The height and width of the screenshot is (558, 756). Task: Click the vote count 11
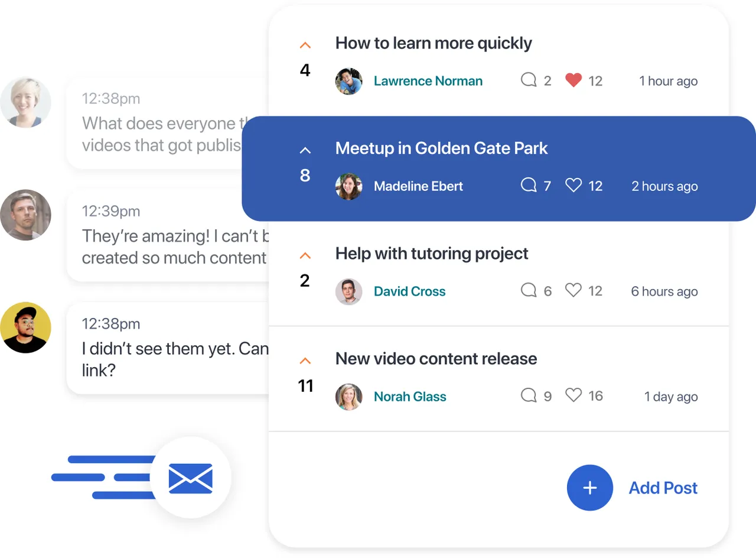coord(305,386)
